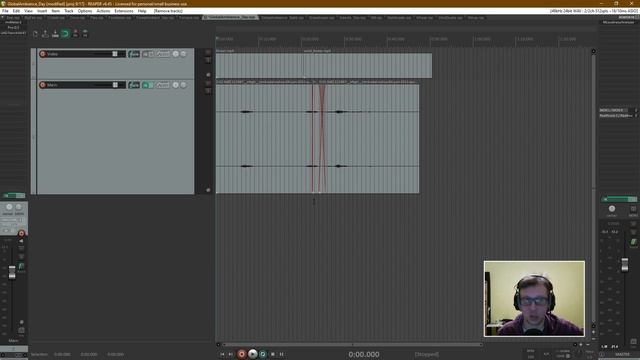This screenshot has width=640, height=360.
Task: Click the Main track volume fader handle
Action: tap(115, 85)
